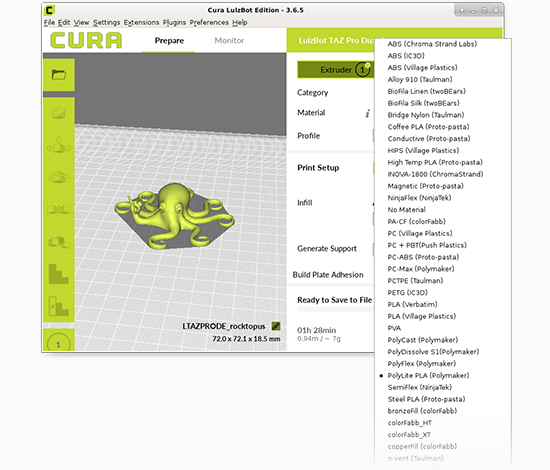The height and width of the screenshot is (470, 550).
Task: Open the Settings menu
Action: click(x=106, y=22)
